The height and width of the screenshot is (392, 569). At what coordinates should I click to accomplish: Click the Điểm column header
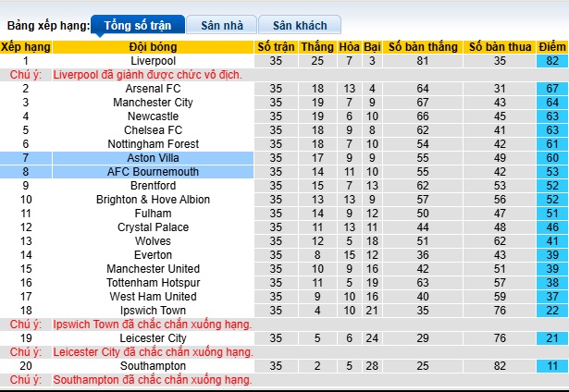click(x=552, y=46)
